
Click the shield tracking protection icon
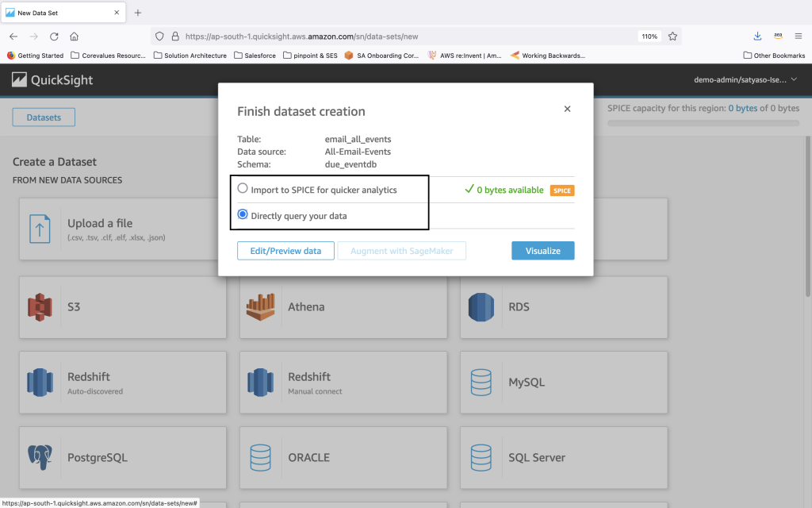(x=159, y=37)
